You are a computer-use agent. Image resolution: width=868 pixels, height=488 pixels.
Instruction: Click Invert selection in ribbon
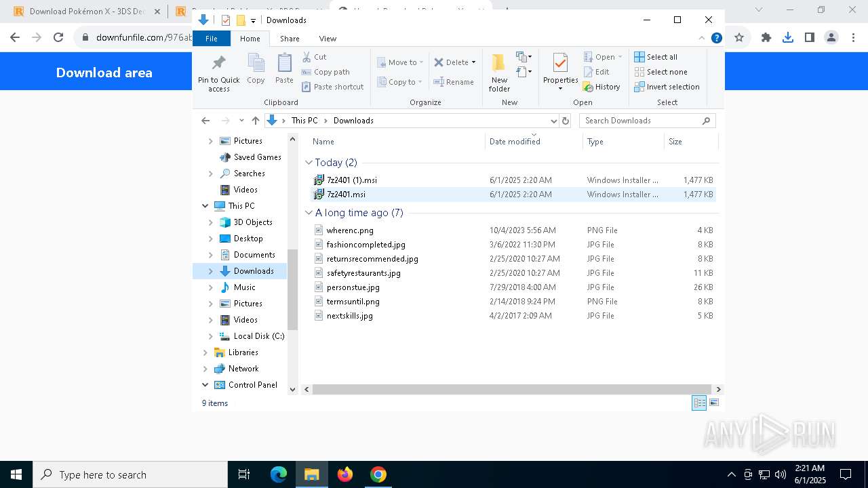(x=667, y=87)
